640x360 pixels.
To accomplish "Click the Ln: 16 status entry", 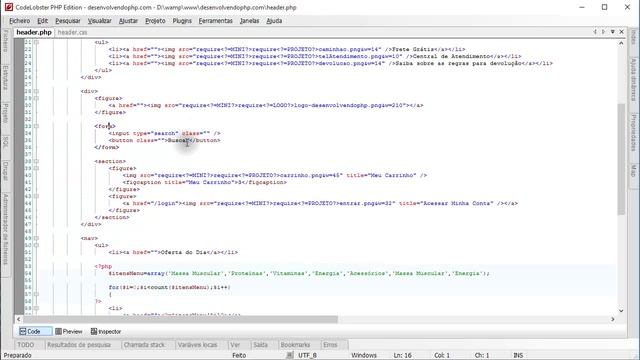I will click(x=402, y=356).
